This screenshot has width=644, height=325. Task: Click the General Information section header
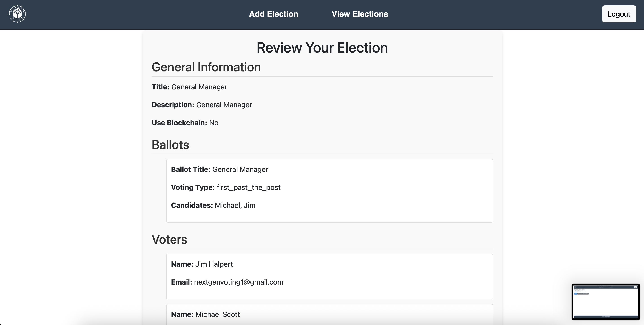pos(206,67)
